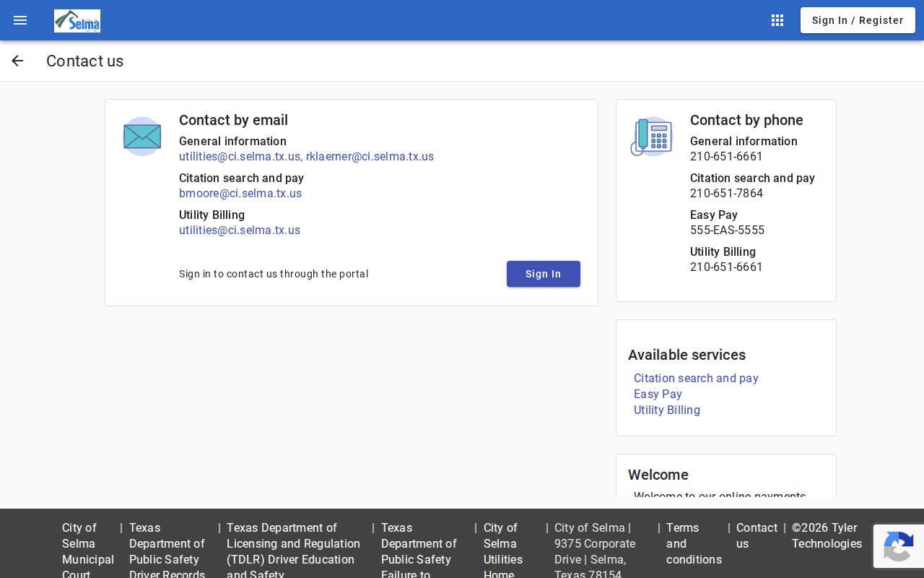This screenshot has height=578, width=924.
Task: Click the Contact us page title
Action: (x=84, y=61)
